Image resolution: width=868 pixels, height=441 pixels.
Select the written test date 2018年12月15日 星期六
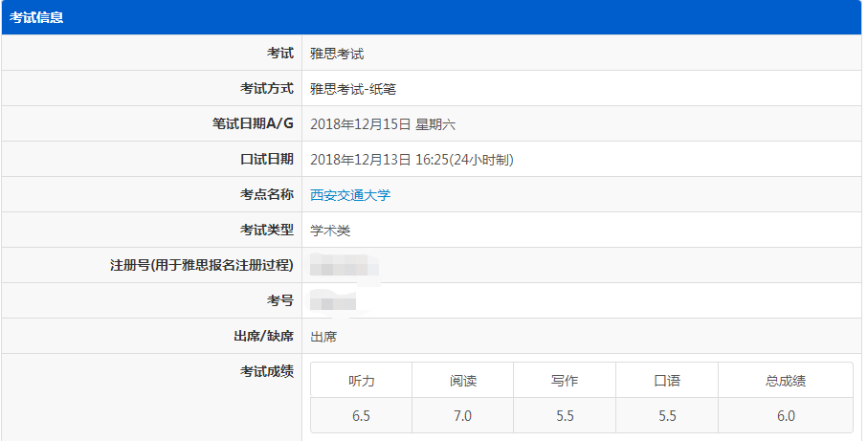tap(383, 124)
